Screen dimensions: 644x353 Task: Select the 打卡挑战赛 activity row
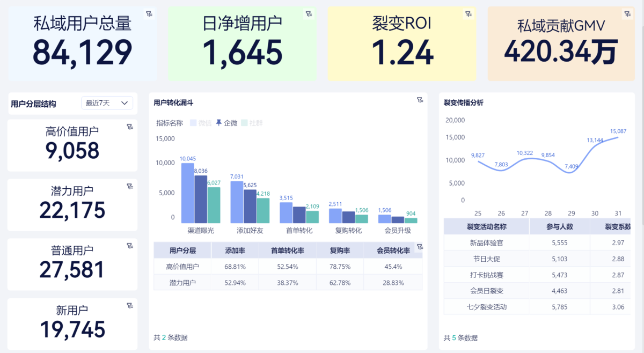[x=537, y=275]
